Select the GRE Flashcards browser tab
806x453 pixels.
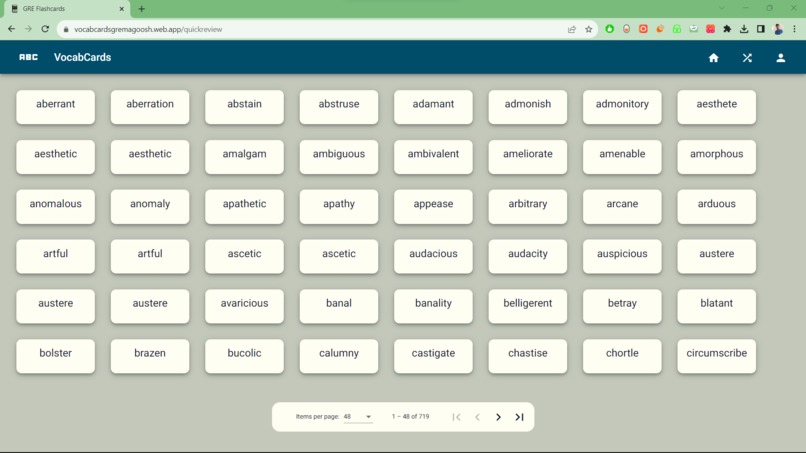(66, 9)
